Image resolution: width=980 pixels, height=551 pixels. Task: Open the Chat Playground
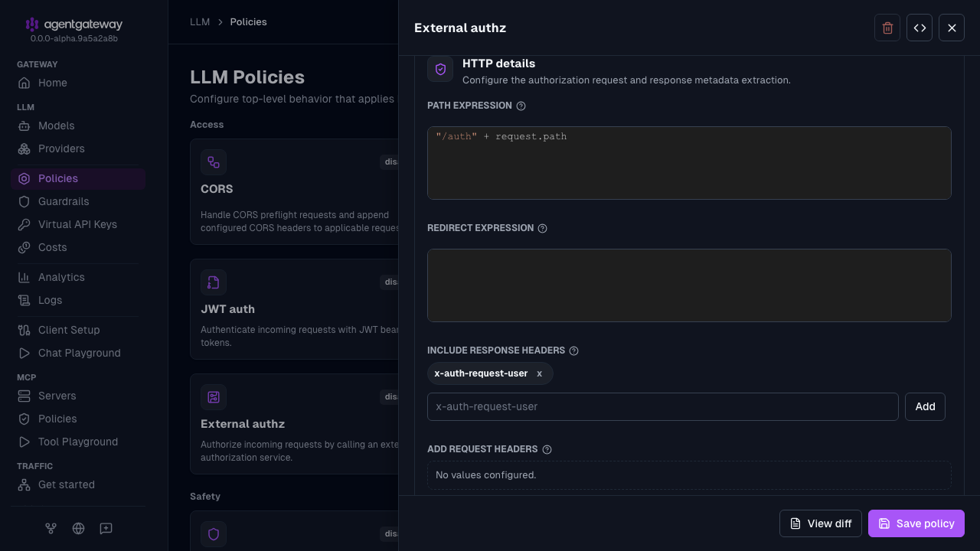(x=78, y=353)
